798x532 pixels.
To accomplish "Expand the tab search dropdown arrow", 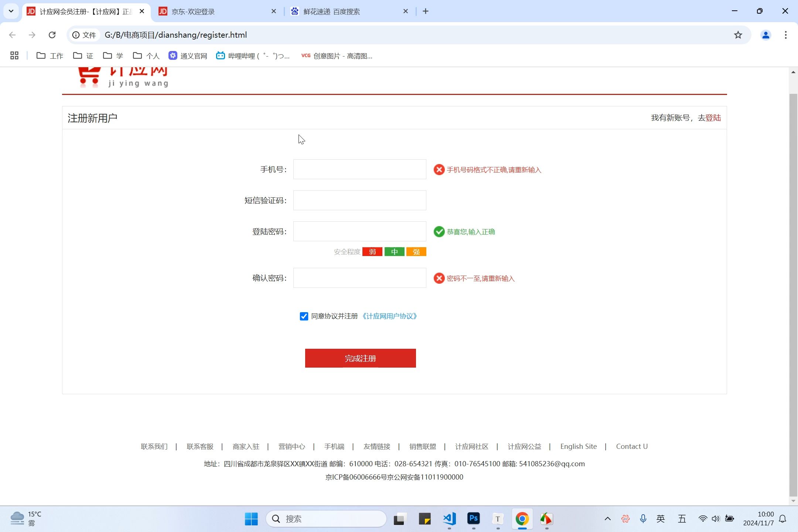I will (x=11, y=11).
